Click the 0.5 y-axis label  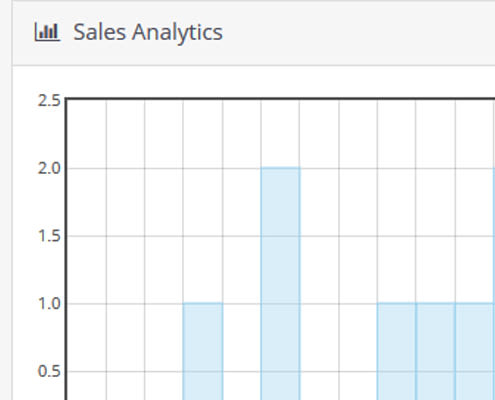click(49, 371)
